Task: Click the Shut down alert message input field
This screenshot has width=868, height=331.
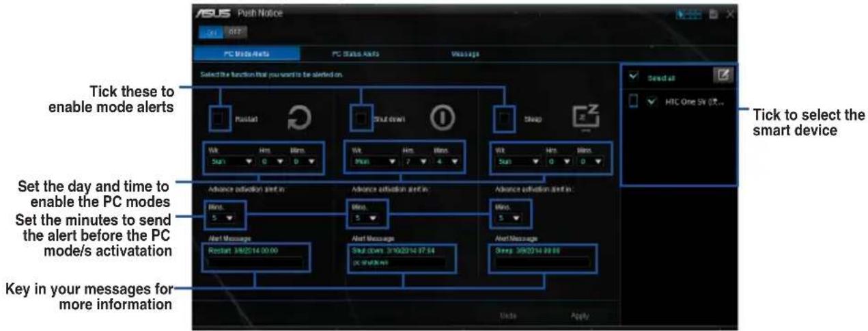Action: pyautogui.click(x=399, y=262)
